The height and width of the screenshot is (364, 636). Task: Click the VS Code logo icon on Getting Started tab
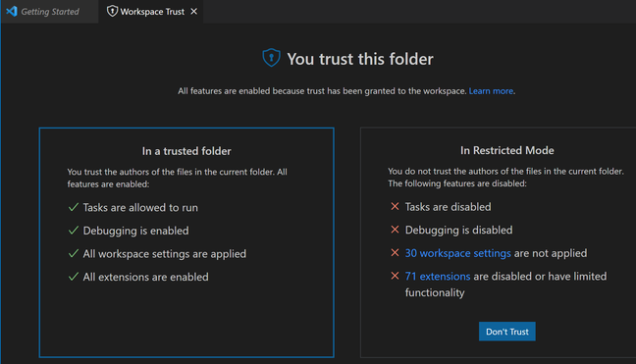[12, 12]
